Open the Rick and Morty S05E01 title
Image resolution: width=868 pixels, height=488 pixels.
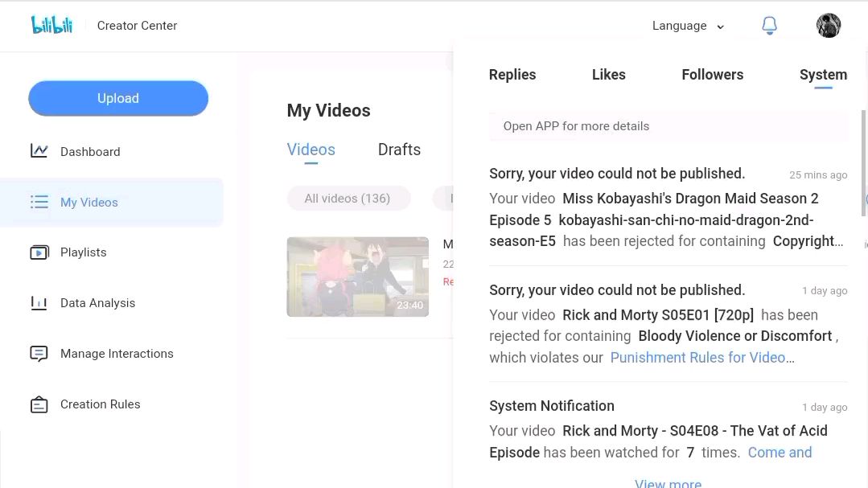[658, 315]
